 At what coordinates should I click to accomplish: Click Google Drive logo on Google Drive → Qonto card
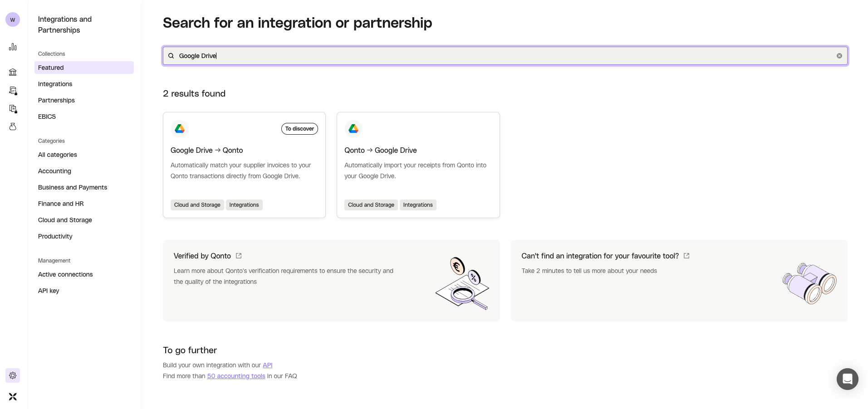(180, 129)
